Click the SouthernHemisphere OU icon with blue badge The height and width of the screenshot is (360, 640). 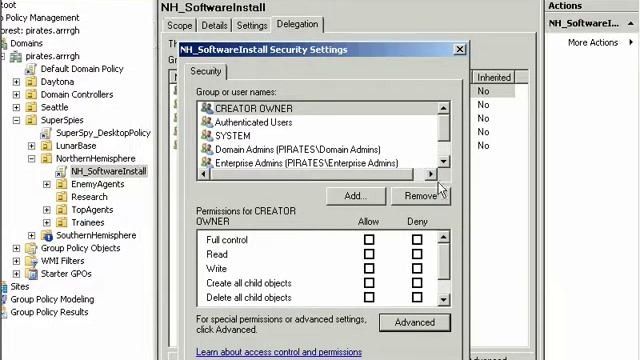tap(47, 236)
